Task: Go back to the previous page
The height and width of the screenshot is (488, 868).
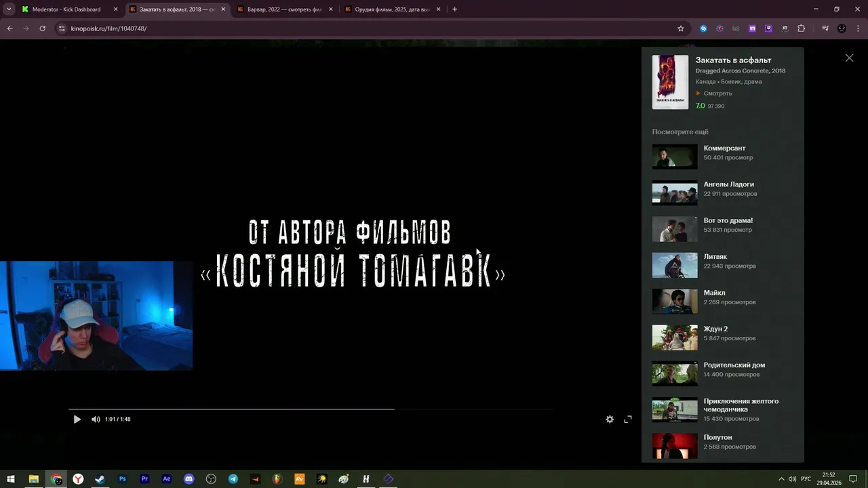Action: [x=9, y=28]
